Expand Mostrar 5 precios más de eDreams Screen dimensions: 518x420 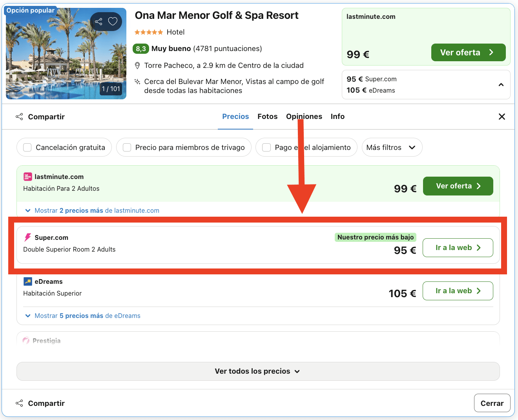(83, 316)
